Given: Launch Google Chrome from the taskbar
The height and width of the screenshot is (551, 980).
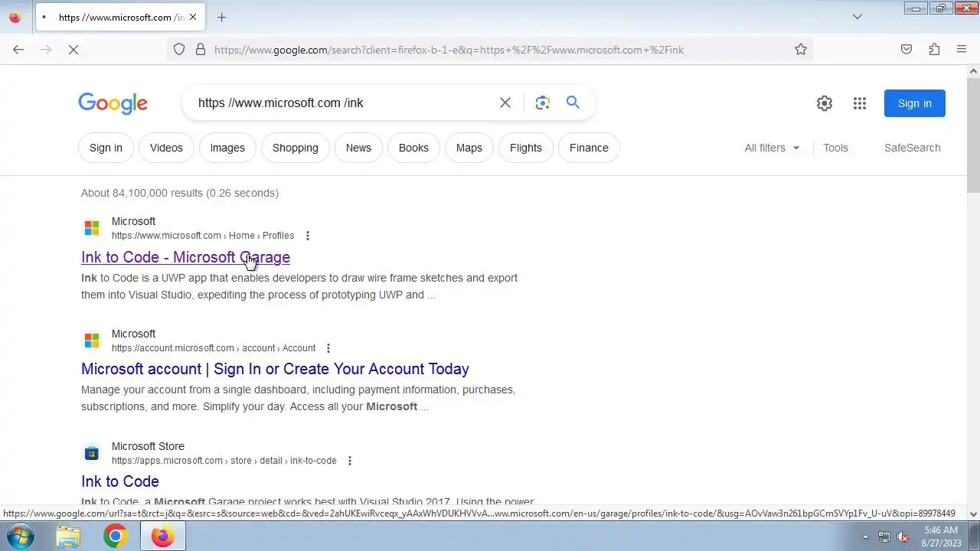Looking at the screenshot, I should coord(115,536).
